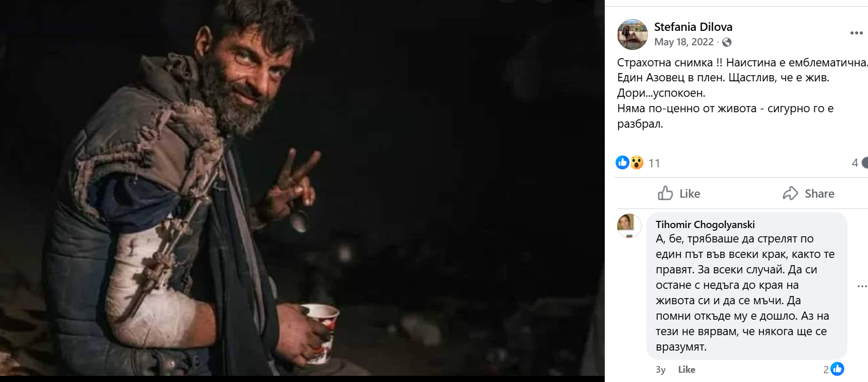Image resolution: width=868 pixels, height=382 pixels.
Task: Click the Tihomir Chogolyanski name link
Action: click(705, 224)
